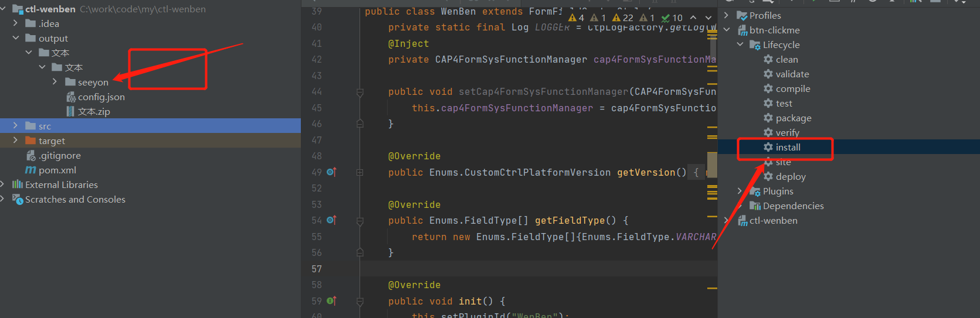980x318 pixels.
Task: Click the orange target folder icon
Action: (x=31, y=141)
